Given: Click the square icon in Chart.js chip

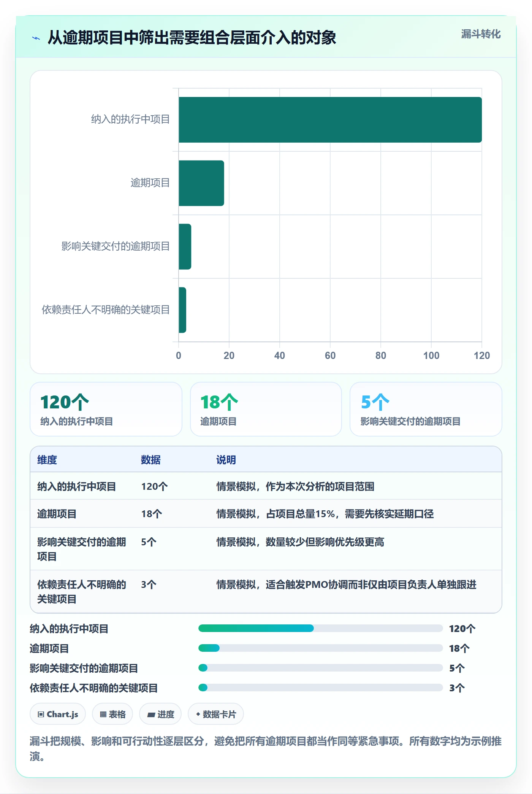Looking at the screenshot, I should point(41,715).
